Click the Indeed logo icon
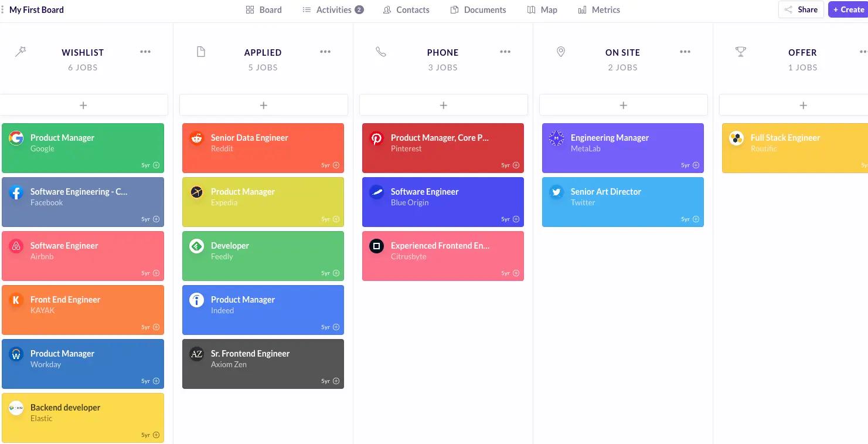The image size is (868, 444). [196, 300]
